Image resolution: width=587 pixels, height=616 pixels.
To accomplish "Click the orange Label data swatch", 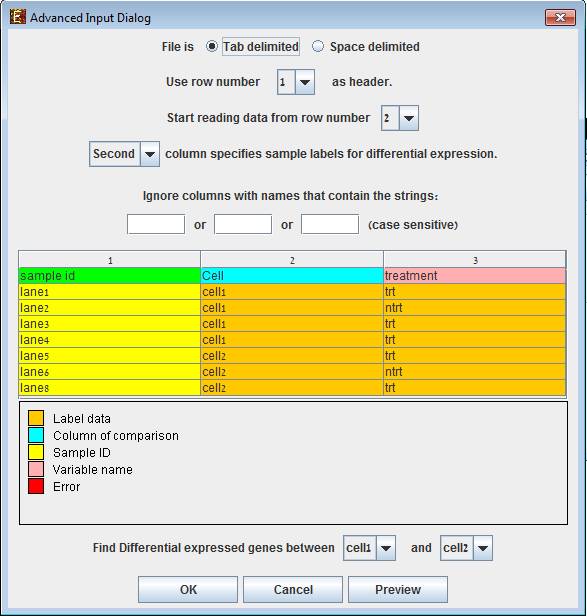I will click(36, 418).
